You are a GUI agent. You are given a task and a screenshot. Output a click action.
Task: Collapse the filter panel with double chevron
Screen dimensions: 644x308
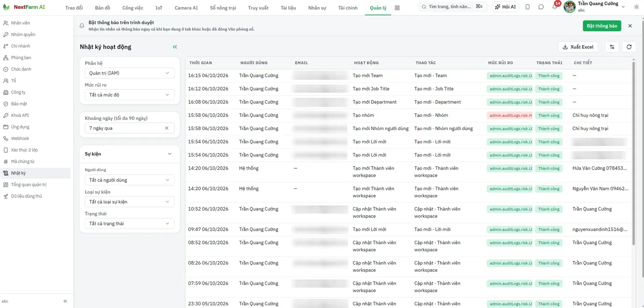(175, 47)
